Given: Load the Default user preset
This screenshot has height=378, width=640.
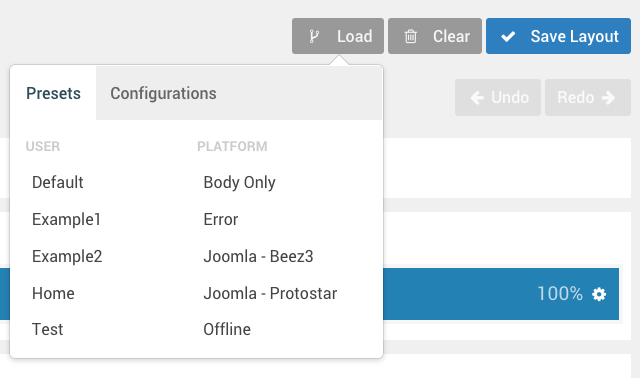Looking at the screenshot, I should coord(58,182).
